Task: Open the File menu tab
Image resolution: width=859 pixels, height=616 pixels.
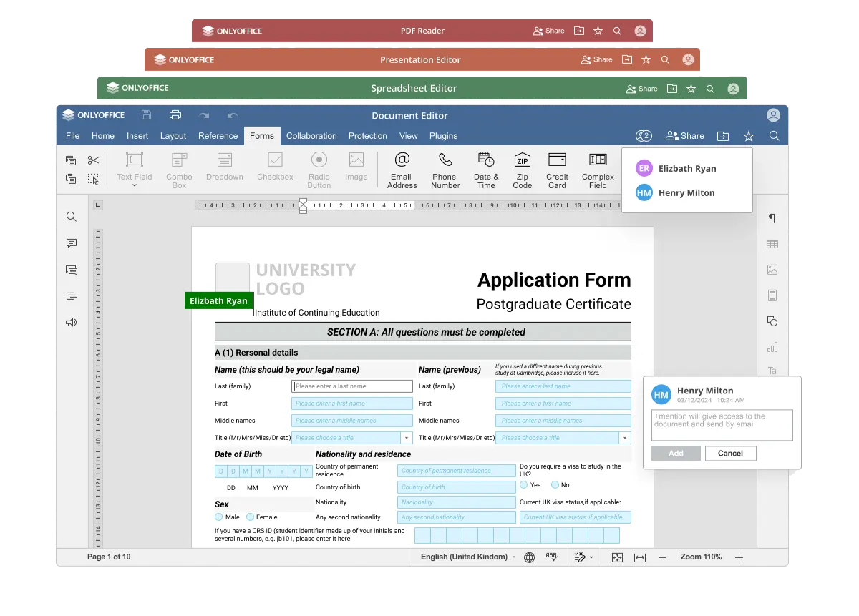Action: point(73,136)
